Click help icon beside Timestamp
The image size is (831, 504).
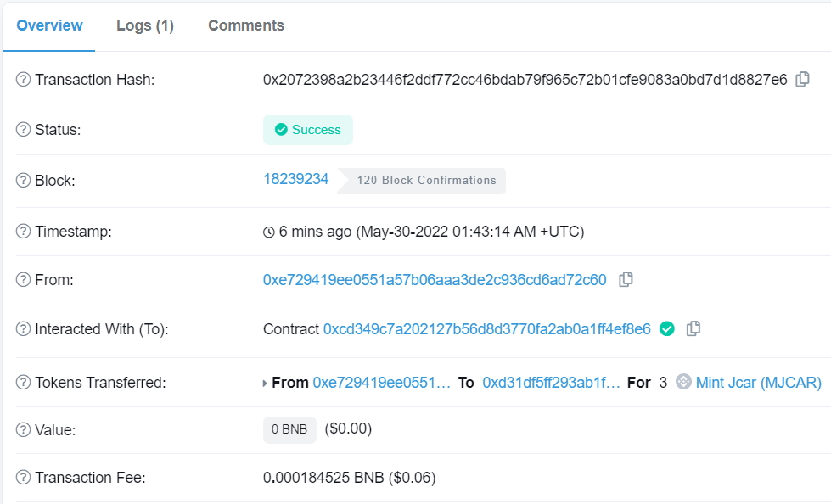pos(23,232)
